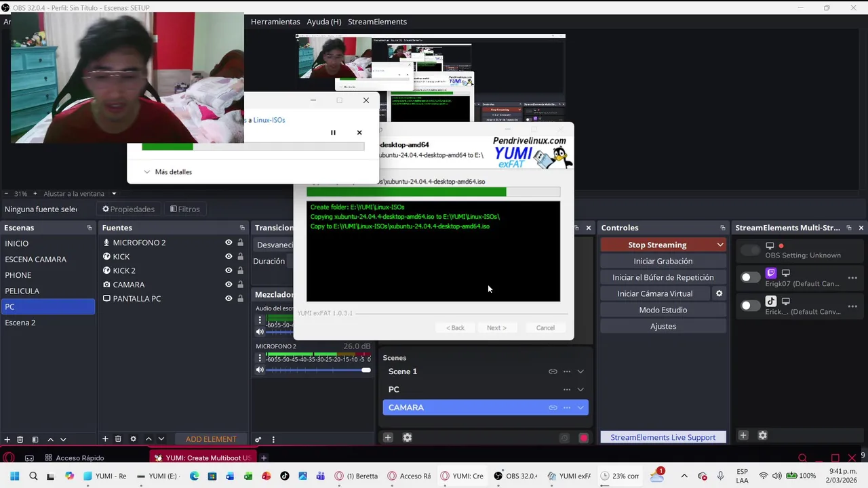Pause the file copy dialog
The image size is (868, 488).
[x=333, y=133]
